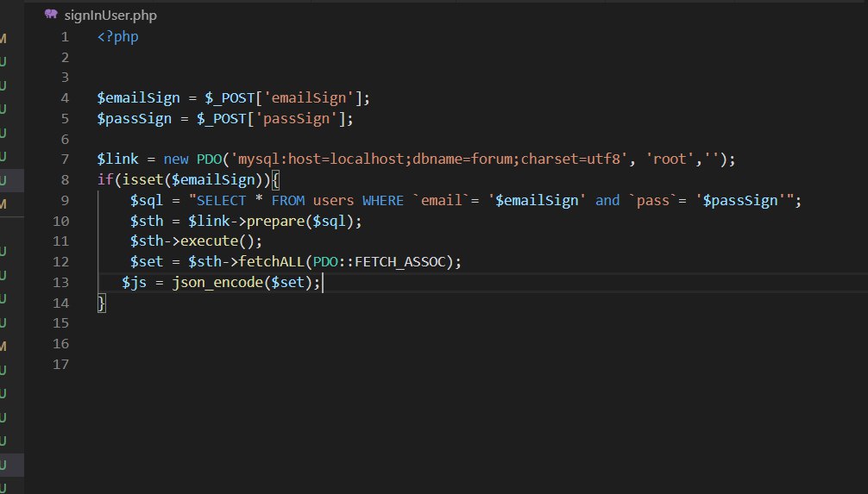This screenshot has width=868, height=494.
Task: Click the topmost M git status badge
Action: pos(3,39)
